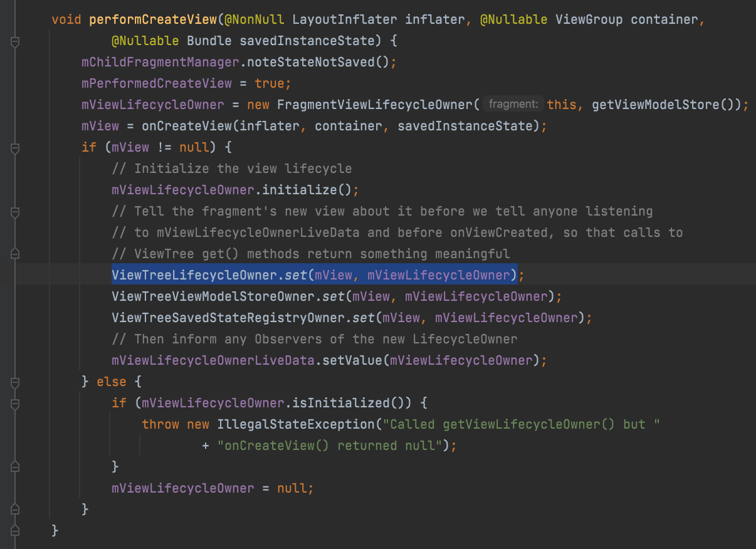
Task: Collapse the 'if (mView != null)' block fold marker
Action: (15, 149)
